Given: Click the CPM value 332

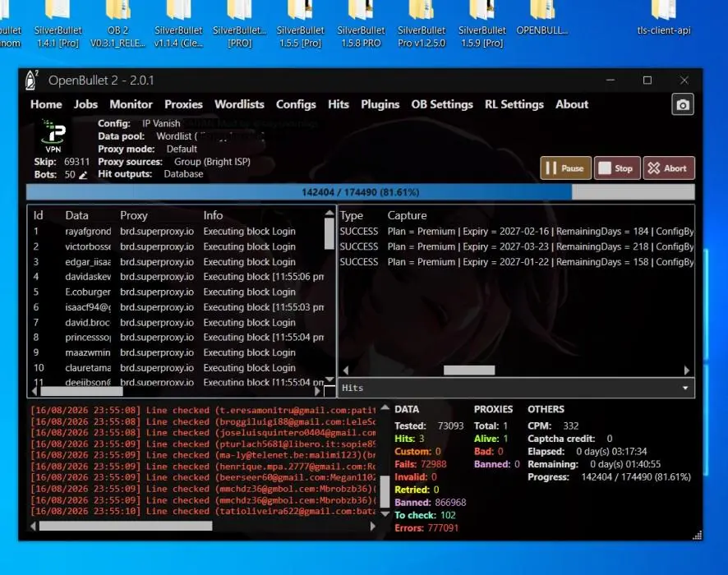Looking at the screenshot, I should pos(570,426).
